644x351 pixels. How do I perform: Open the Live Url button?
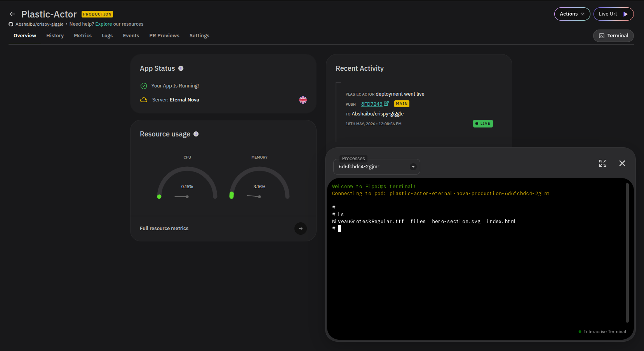click(613, 14)
